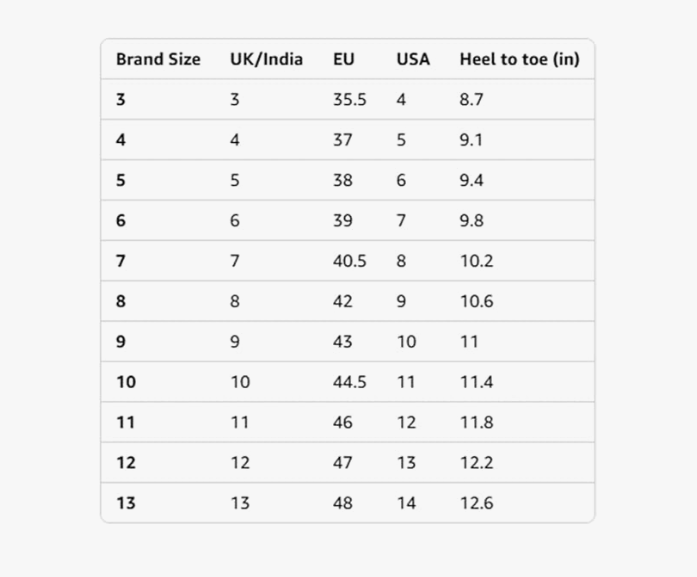The image size is (697, 577).
Task: Select the 8.7 heel to toe value
Action: [472, 100]
